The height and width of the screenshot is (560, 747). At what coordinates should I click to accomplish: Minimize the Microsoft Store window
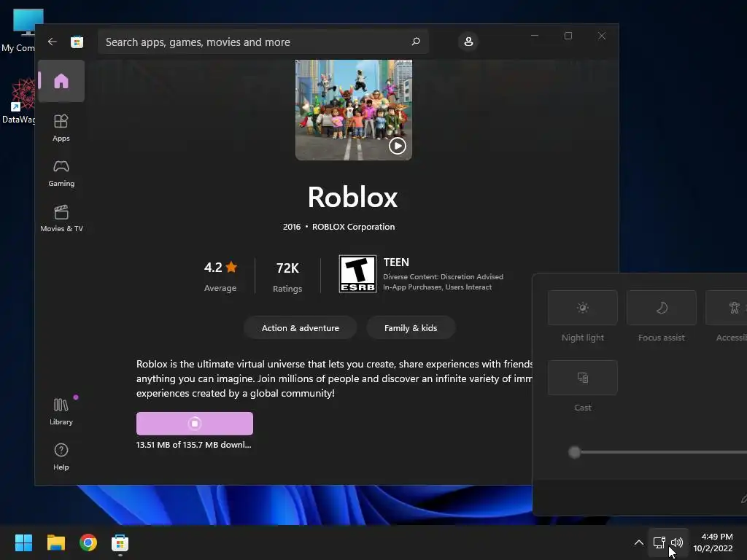pyautogui.click(x=535, y=36)
